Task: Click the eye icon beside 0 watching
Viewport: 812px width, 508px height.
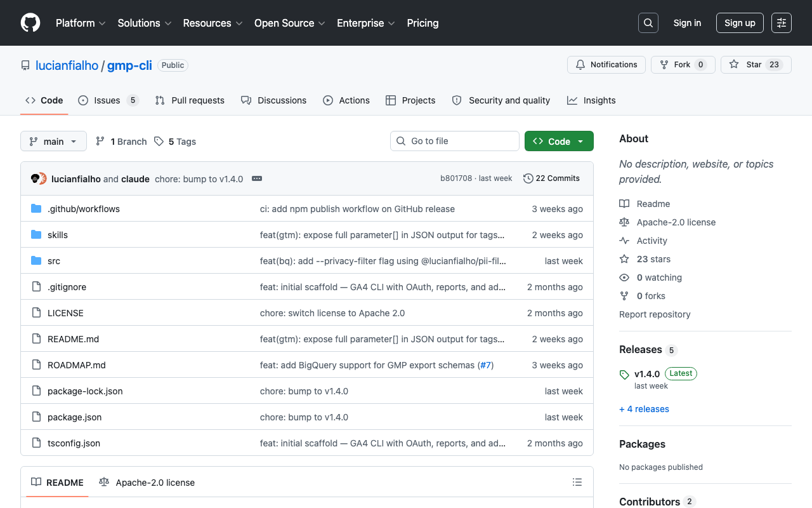Action: [x=624, y=277]
